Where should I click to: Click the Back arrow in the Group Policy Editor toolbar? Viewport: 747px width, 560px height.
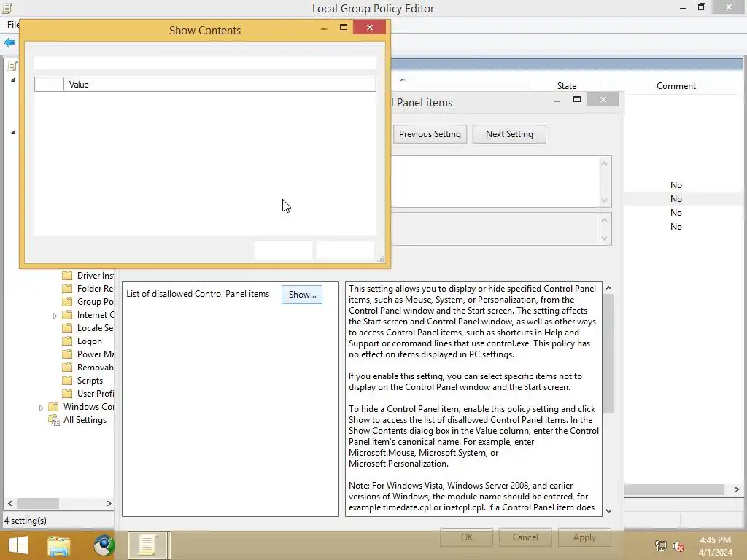point(9,43)
